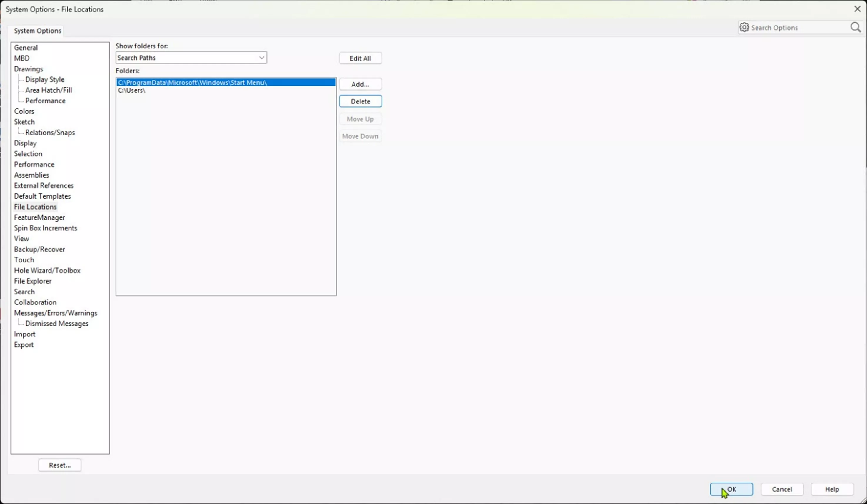Select File Locations in the sidebar
Viewport: 867px width, 504px height.
pos(36,207)
